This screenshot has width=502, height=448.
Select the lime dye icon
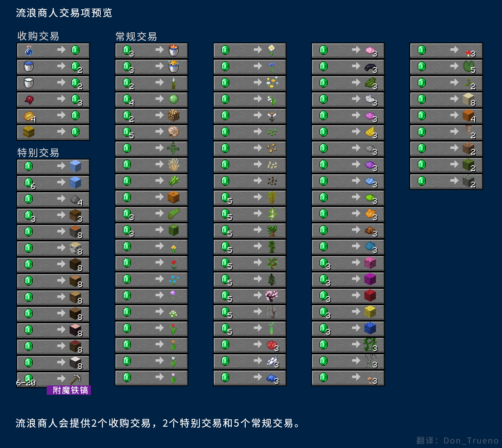371,198
